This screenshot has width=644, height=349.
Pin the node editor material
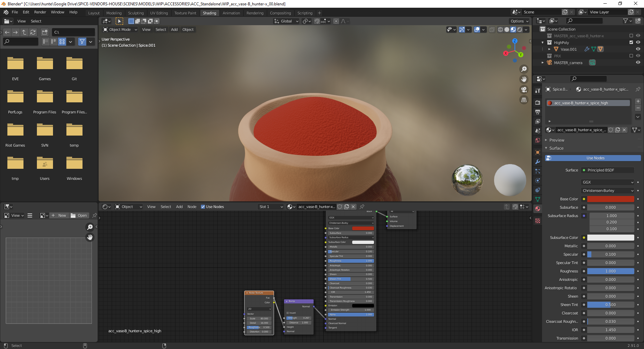362,207
